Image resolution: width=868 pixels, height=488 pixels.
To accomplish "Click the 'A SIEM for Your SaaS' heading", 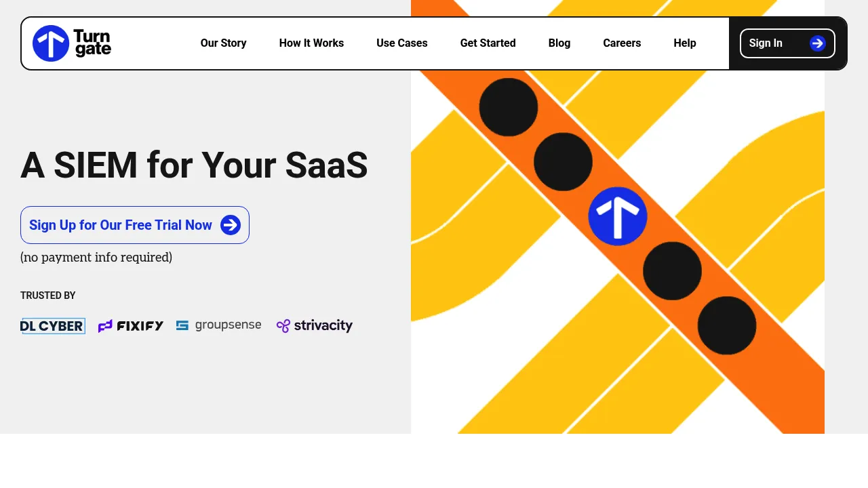I will coord(194,165).
